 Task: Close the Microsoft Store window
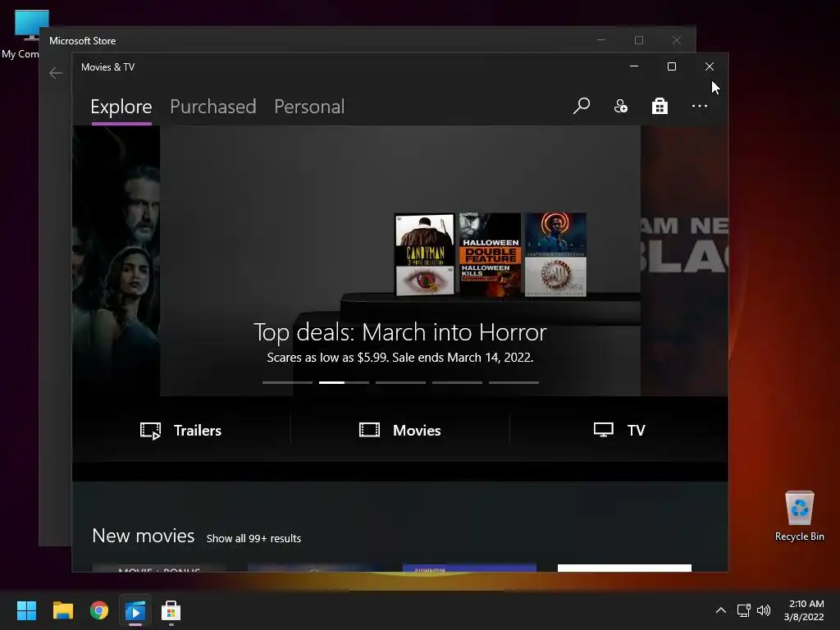point(676,40)
